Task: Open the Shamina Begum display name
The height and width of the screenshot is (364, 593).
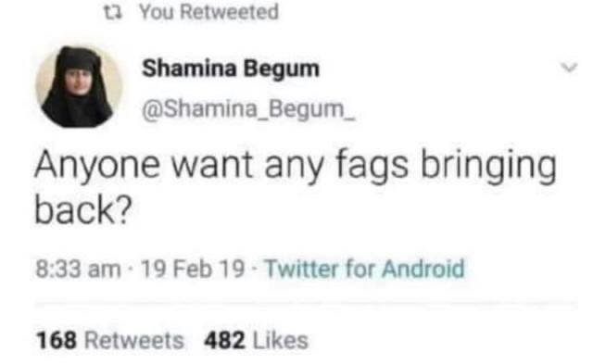Action: click(231, 69)
